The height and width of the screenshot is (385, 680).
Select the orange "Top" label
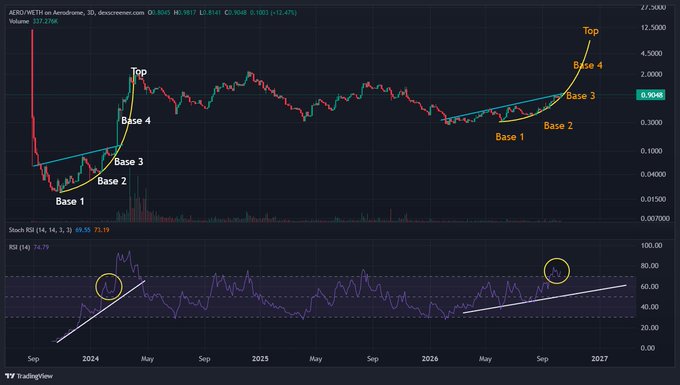coord(591,31)
